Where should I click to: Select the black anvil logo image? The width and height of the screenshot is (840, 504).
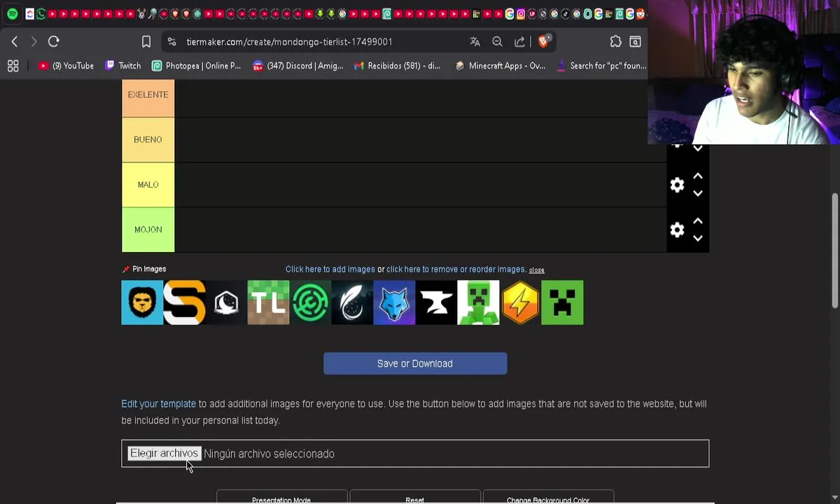(x=436, y=302)
